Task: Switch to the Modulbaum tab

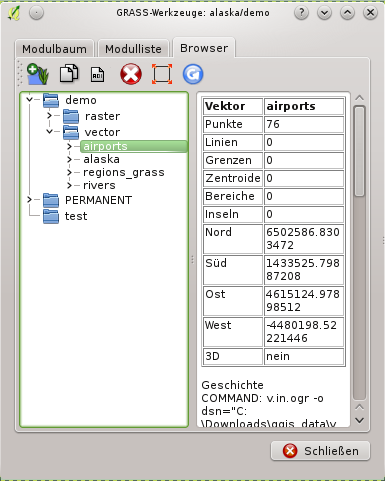Action: click(55, 49)
